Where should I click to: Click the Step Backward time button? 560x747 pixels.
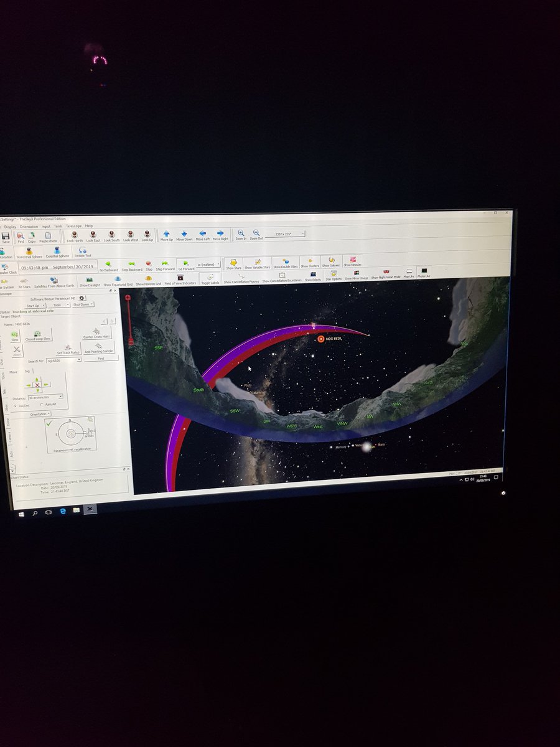[x=131, y=266]
